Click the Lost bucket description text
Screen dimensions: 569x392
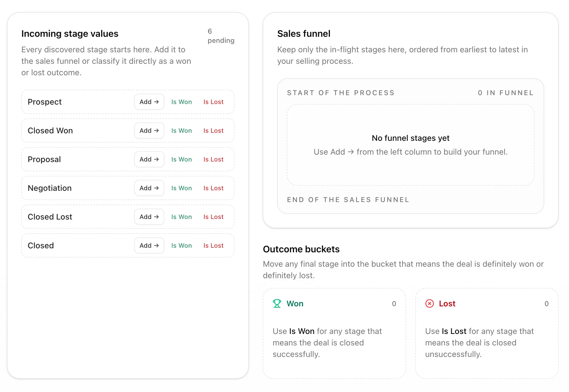tap(479, 343)
